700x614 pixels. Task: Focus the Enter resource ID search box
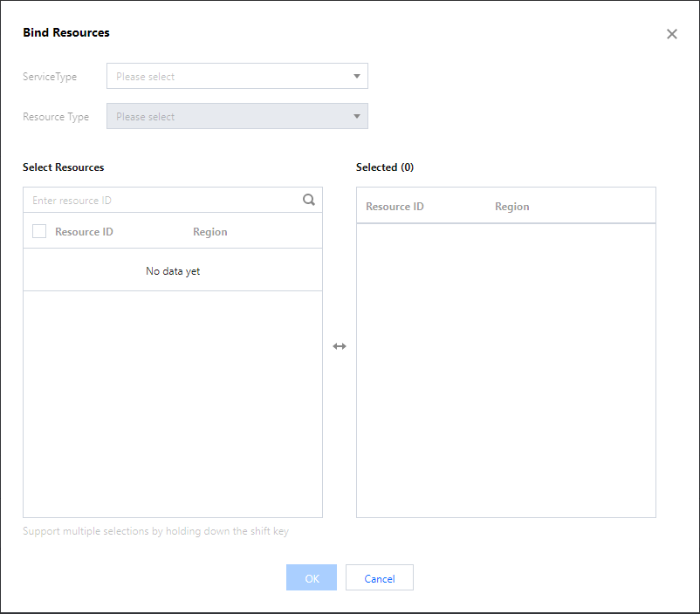click(161, 201)
